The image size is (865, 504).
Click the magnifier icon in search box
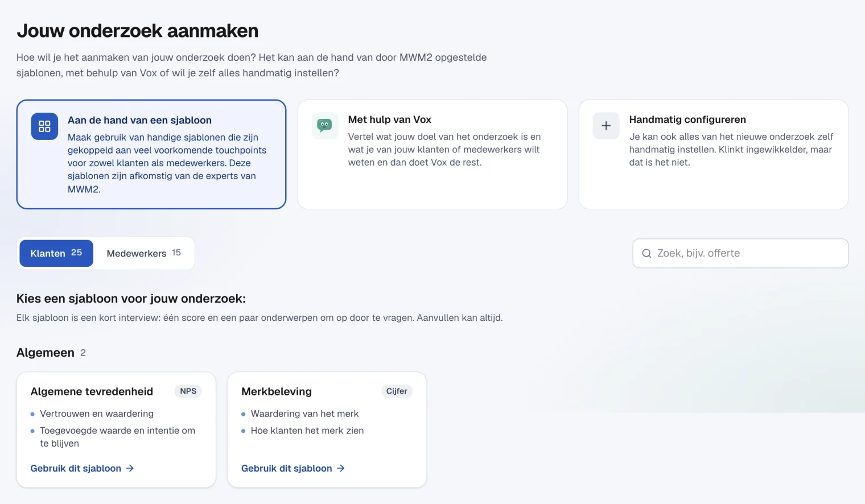(646, 254)
